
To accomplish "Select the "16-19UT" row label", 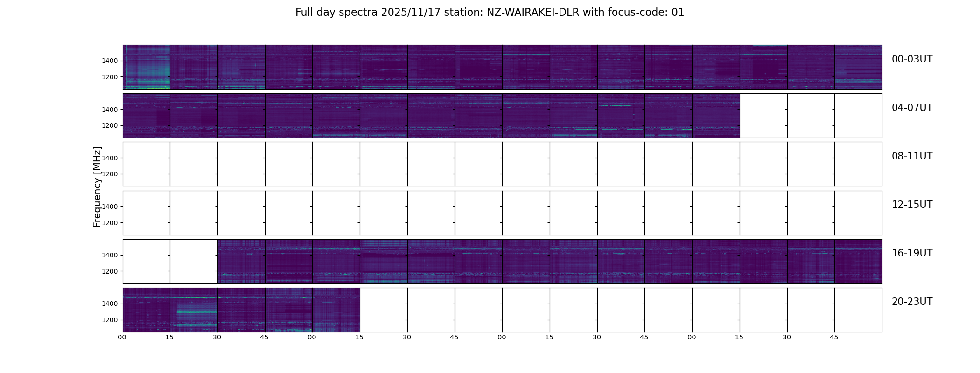I will [x=912, y=253].
